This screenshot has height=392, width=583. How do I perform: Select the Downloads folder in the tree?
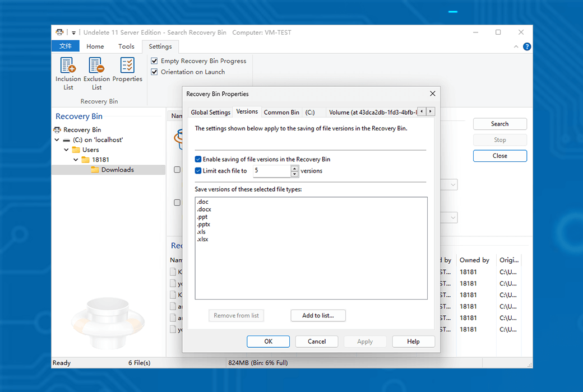tap(117, 170)
